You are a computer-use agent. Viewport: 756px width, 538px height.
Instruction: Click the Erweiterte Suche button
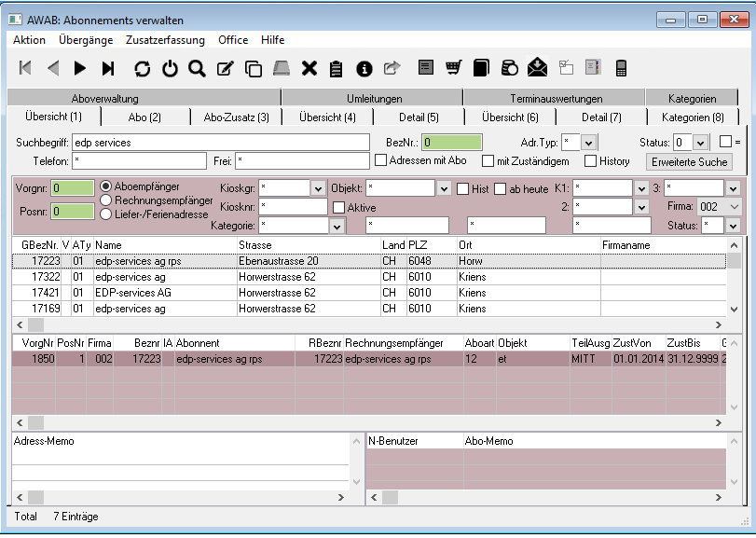pyautogui.click(x=690, y=161)
